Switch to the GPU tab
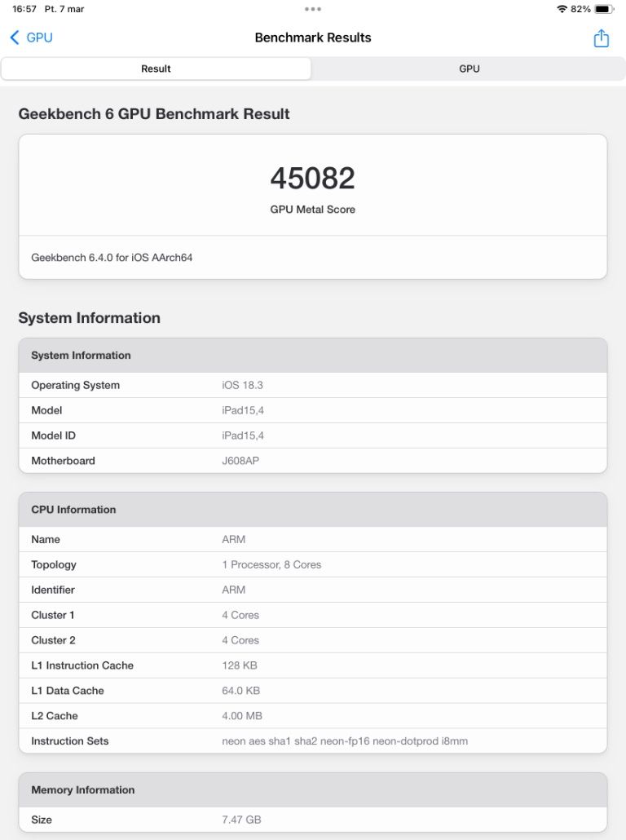The image size is (626, 840). click(x=469, y=69)
